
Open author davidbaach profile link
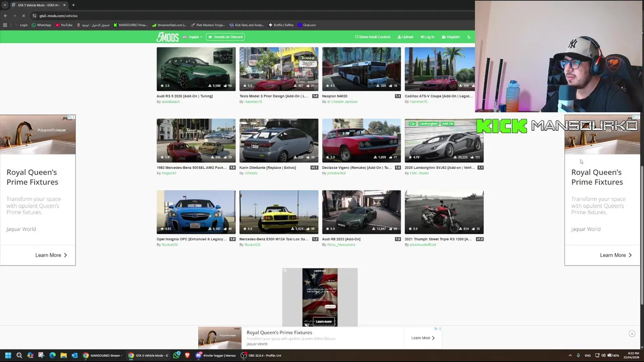click(x=171, y=102)
